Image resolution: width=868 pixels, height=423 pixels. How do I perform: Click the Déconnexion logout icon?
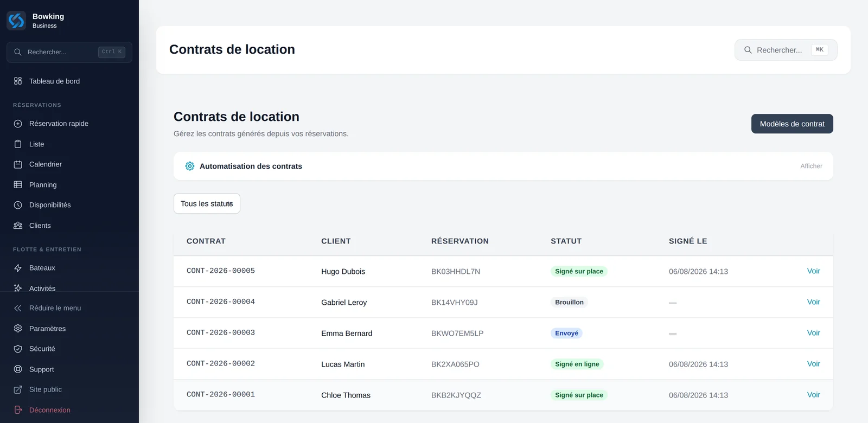click(x=18, y=410)
